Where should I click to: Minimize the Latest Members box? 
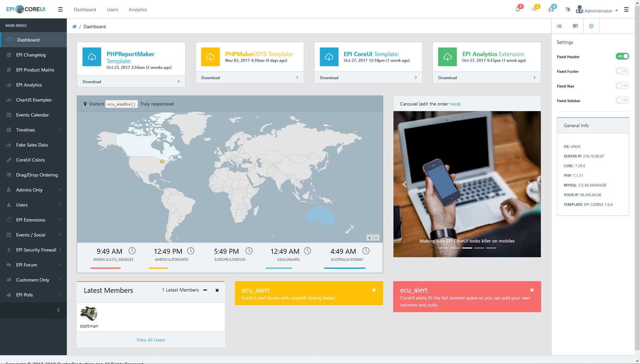[x=205, y=290]
